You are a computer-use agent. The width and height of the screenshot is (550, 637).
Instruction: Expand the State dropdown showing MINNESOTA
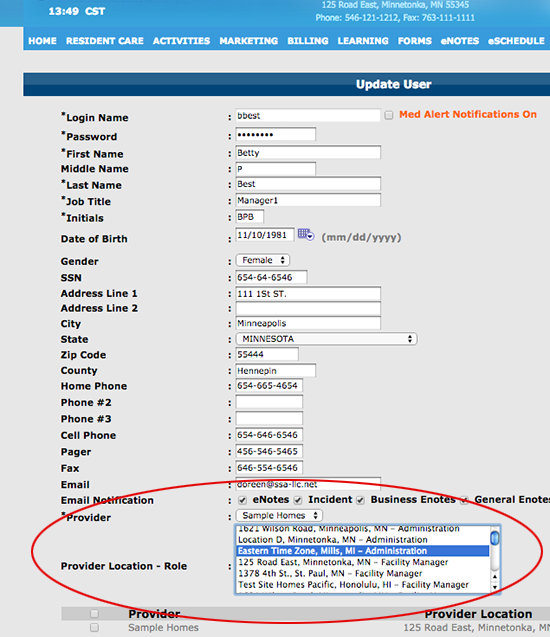(327, 339)
